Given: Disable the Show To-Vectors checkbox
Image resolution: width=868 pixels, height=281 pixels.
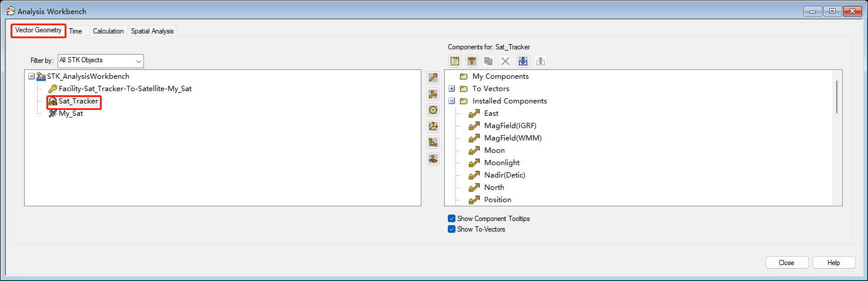Looking at the screenshot, I should (x=452, y=229).
